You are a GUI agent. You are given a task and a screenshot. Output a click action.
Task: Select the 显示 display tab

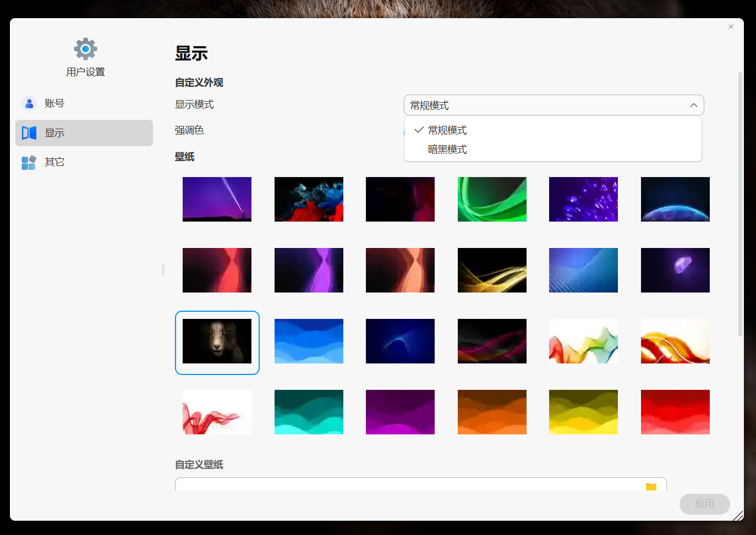84,133
